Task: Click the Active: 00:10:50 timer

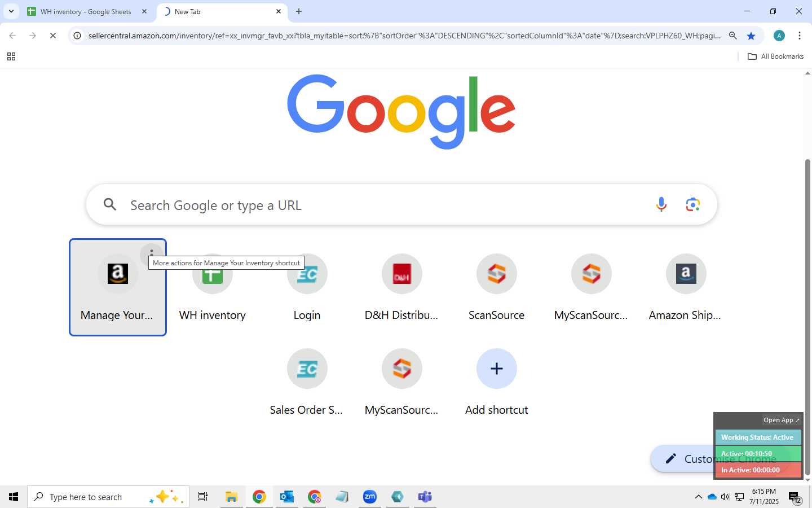Action: (x=758, y=454)
